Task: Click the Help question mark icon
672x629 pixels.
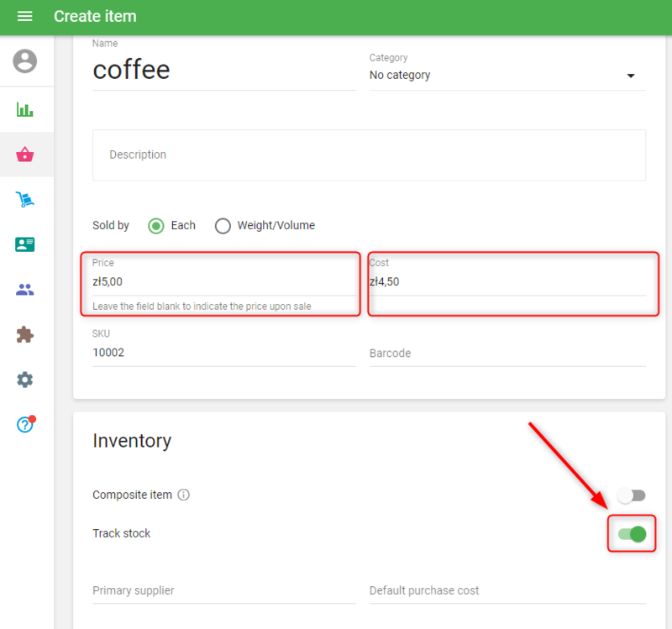Action: point(25,424)
